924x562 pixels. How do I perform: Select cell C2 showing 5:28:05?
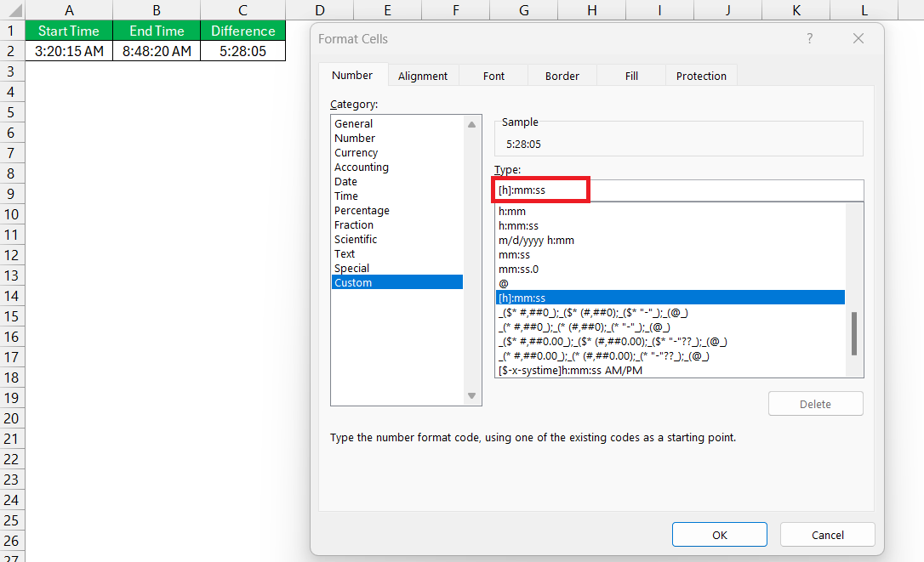point(242,51)
